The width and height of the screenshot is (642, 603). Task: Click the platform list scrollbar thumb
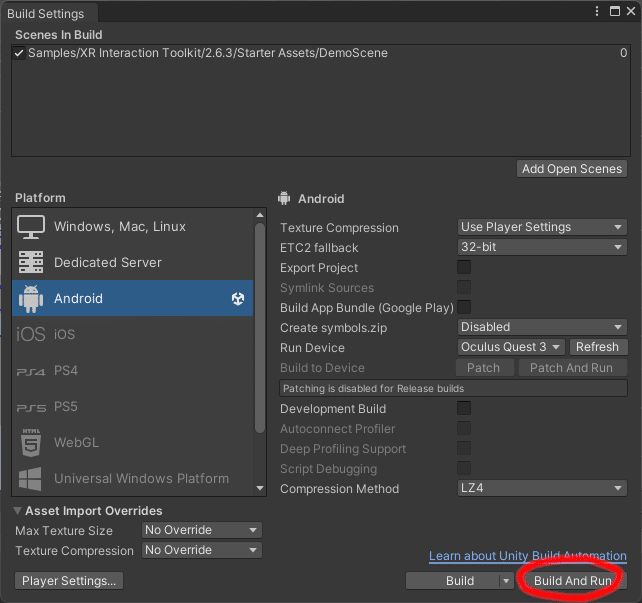point(260,327)
